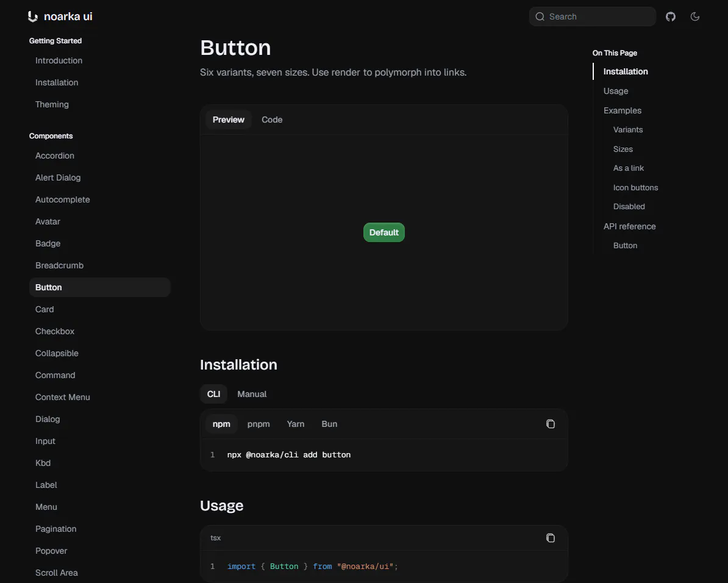The height and width of the screenshot is (583, 728).
Task: Select the Manual installation tab
Action: click(252, 394)
